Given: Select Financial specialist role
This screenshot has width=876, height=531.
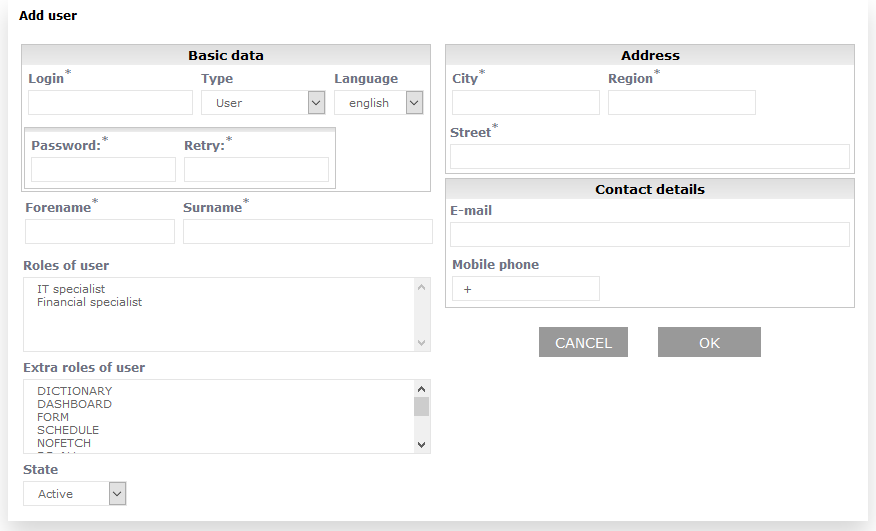Looking at the screenshot, I should point(89,302).
